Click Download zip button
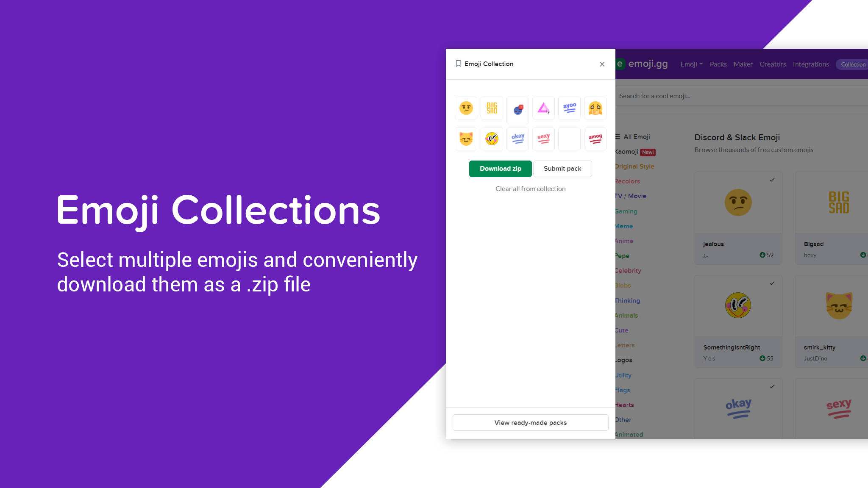868x488 pixels. tap(500, 168)
